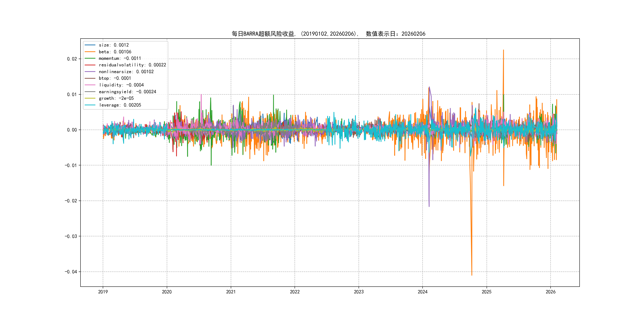This screenshot has height=322, width=644.
Task: Click the green momentum line swatch in legend
Action: (x=90, y=58)
